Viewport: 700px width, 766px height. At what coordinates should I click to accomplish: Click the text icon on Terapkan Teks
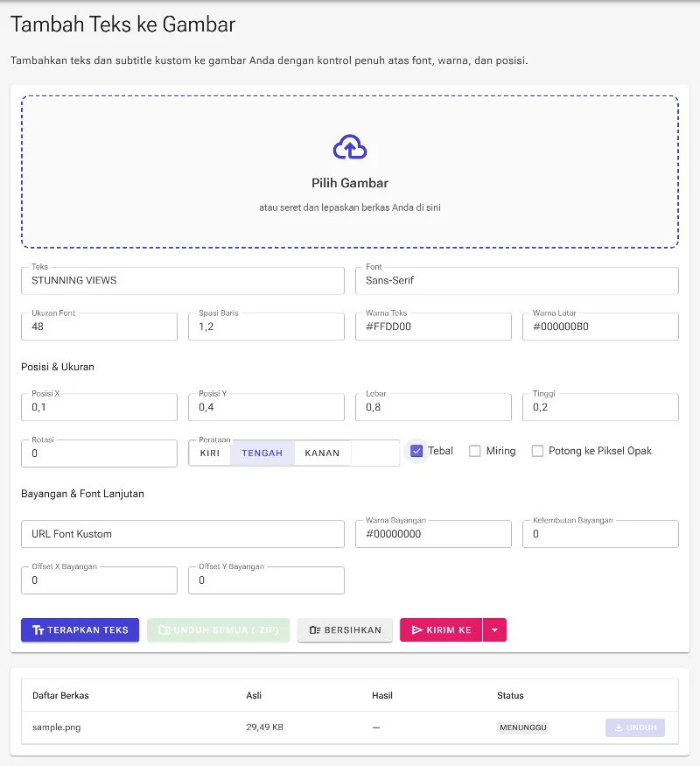(x=38, y=630)
